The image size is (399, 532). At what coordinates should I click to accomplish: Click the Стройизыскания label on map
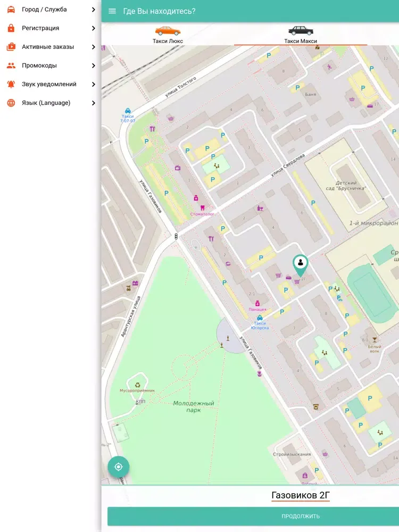coord(292,454)
